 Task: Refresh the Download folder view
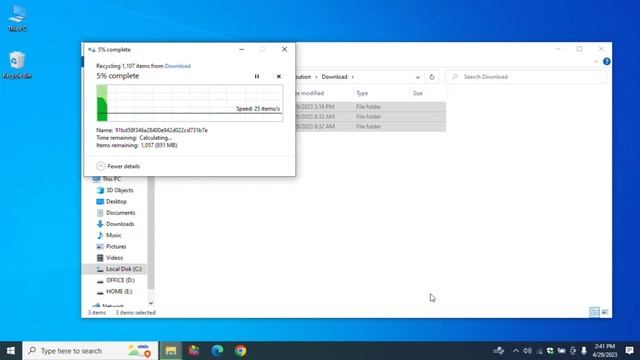[432, 77]
